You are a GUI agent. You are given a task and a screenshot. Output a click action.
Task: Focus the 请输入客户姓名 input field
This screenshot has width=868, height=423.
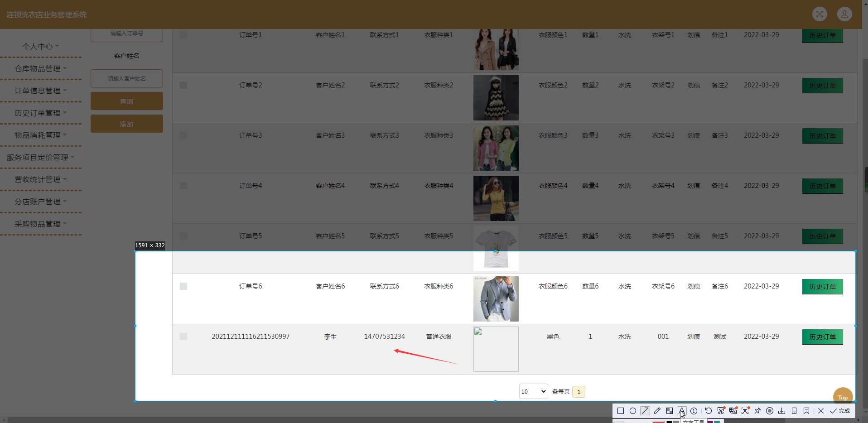[127, 78]
